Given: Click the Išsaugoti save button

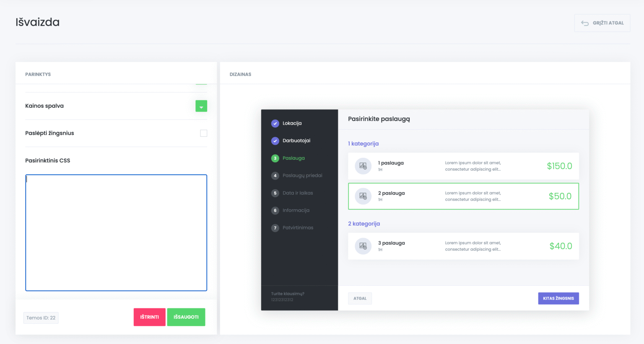Looking at the screenshot, I should (x=186, y=317).
